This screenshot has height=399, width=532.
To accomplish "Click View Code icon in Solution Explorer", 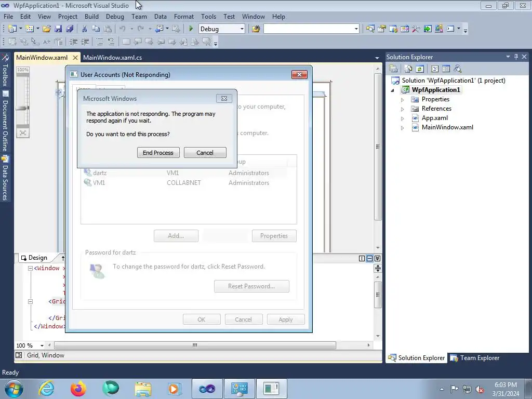I will [x=435, y=69].
